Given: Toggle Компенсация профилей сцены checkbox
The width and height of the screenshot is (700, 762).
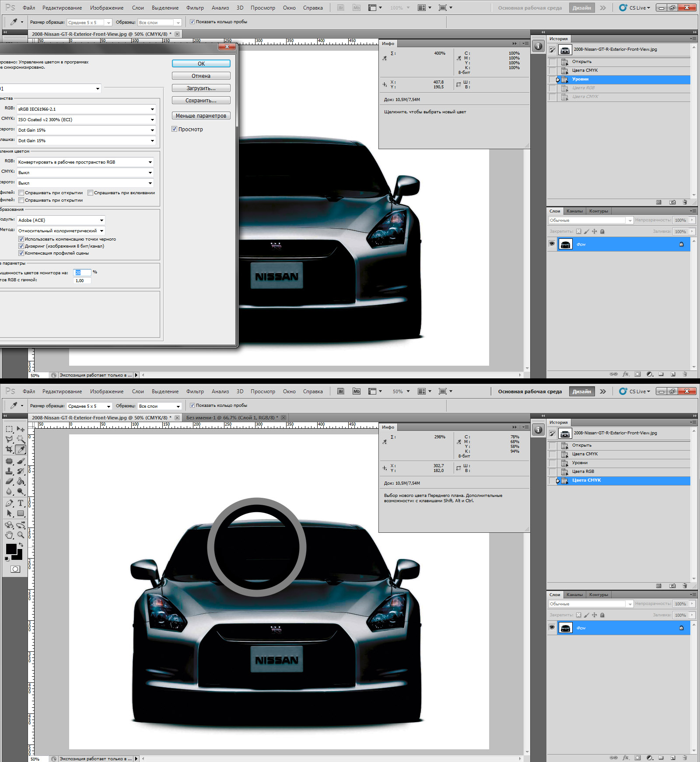Looking at the screenshot, I should (x=21, y=253).
